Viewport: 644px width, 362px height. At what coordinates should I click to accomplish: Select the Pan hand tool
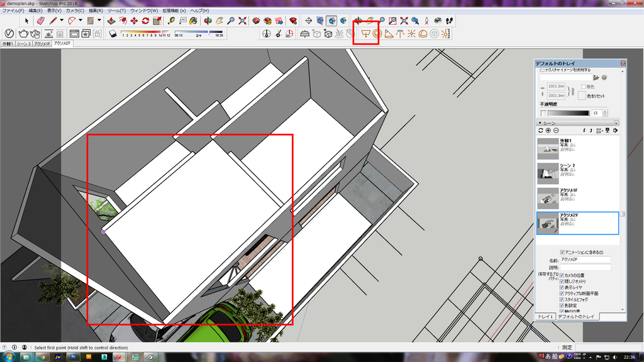[x=219, y=21]
